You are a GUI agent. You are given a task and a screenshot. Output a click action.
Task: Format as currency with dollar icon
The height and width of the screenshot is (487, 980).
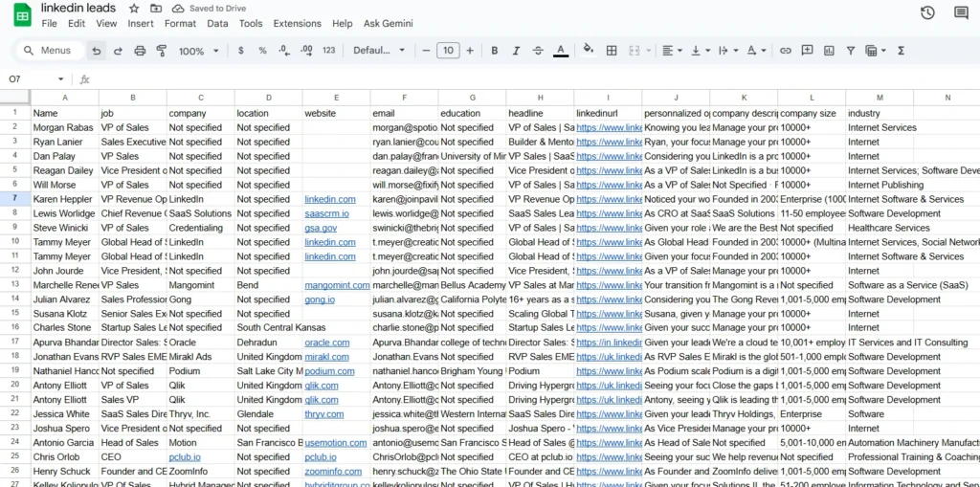coord(241,51)
